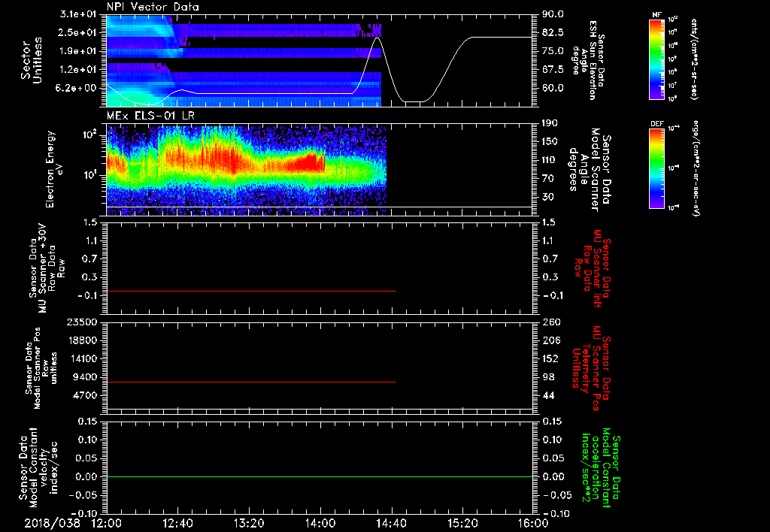Viewport: 770px width, 532px height.
Task: Click the 90.0 sun elevation tick
Action: pos(553,14)
